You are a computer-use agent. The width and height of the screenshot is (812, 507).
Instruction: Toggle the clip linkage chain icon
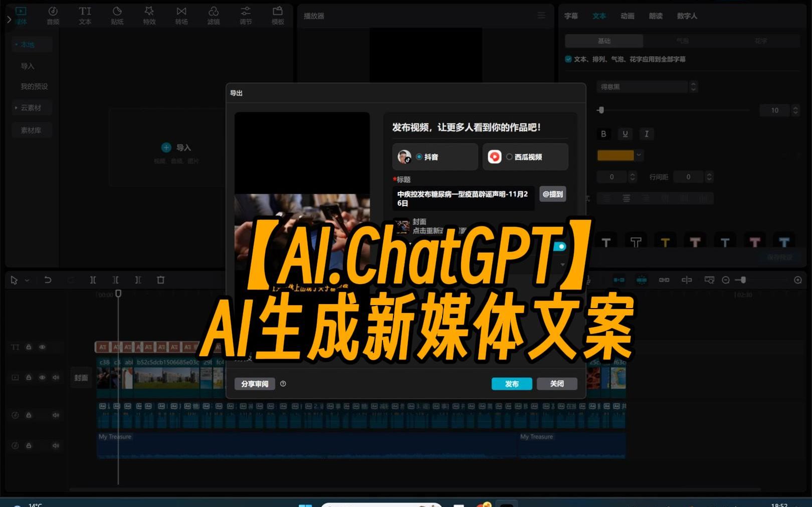coord(664,280)
